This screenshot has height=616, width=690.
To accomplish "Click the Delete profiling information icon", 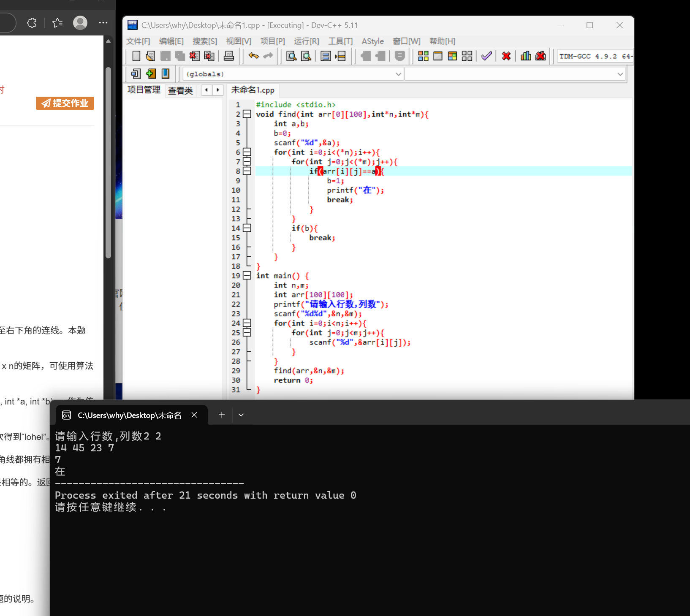I will click(x=541, y=56).
